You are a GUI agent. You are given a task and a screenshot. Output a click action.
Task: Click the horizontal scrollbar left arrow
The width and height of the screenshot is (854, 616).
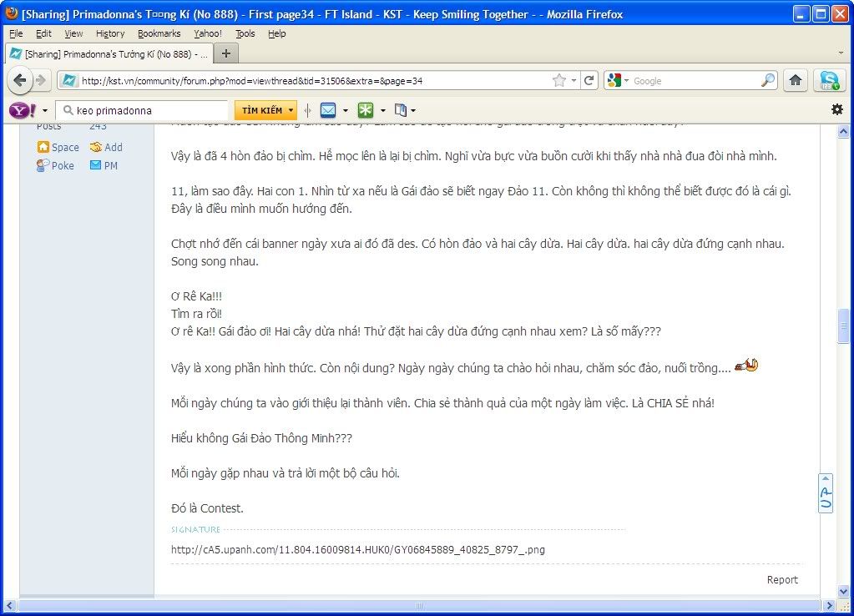pyautogui.click(x=9, y=605)
